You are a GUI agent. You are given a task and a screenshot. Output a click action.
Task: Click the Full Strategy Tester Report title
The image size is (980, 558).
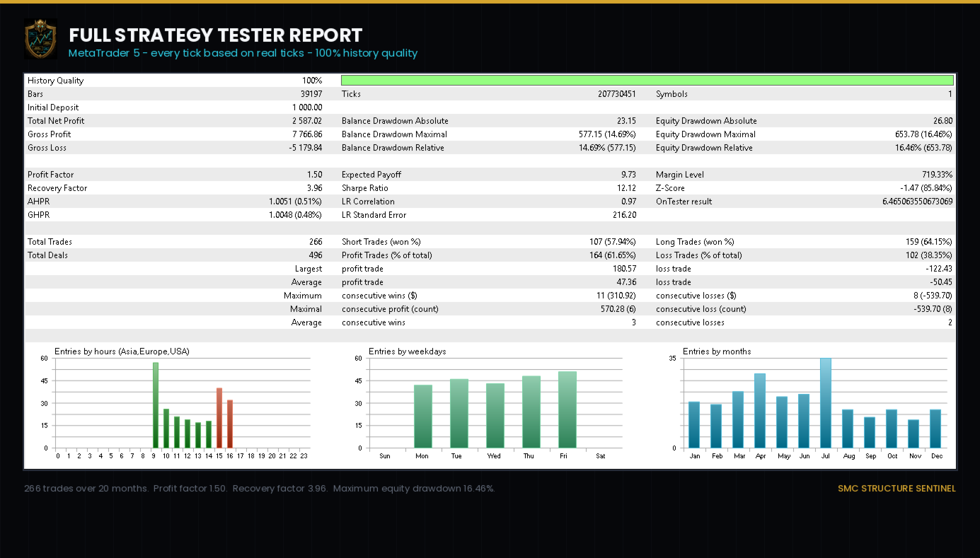pyautogui.click(x=216, y=35)
